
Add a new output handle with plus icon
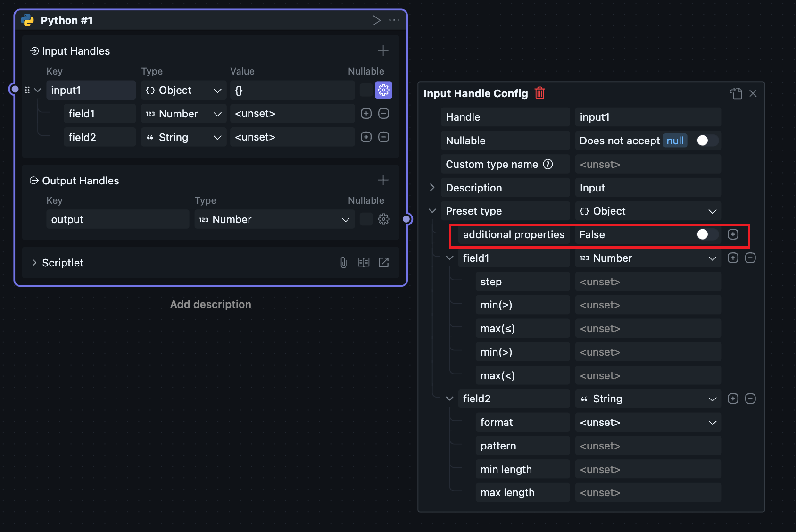pyautogui.click(x=383, y=180)
